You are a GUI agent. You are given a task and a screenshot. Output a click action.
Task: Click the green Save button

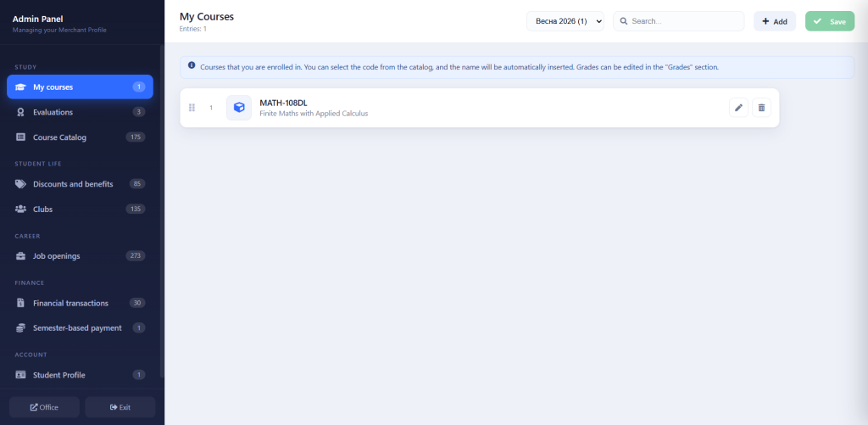click(x=830, y=21)
